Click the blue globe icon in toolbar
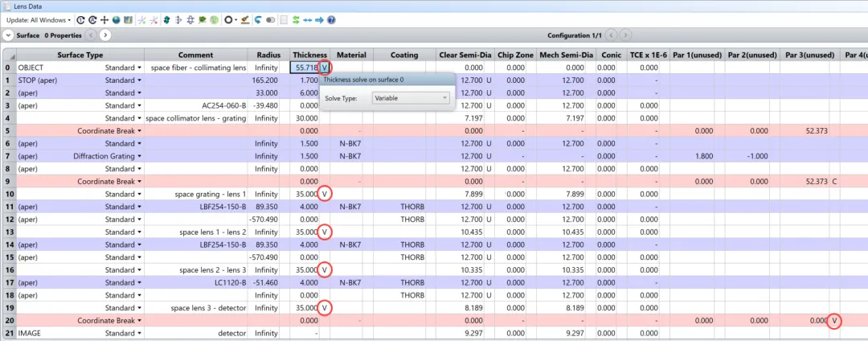This screenshot has width=868, height=341. click(x=117, y=19)
